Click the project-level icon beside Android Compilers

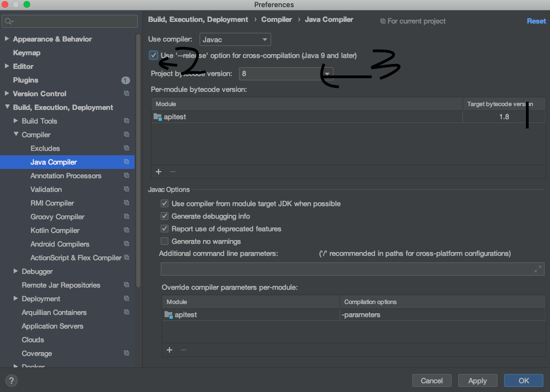click(127, 244)
